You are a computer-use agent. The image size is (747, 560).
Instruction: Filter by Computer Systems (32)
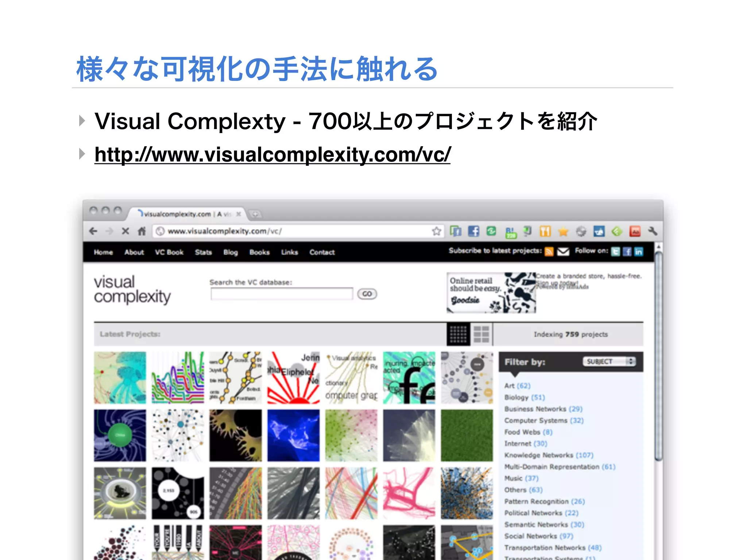[544, 420]
